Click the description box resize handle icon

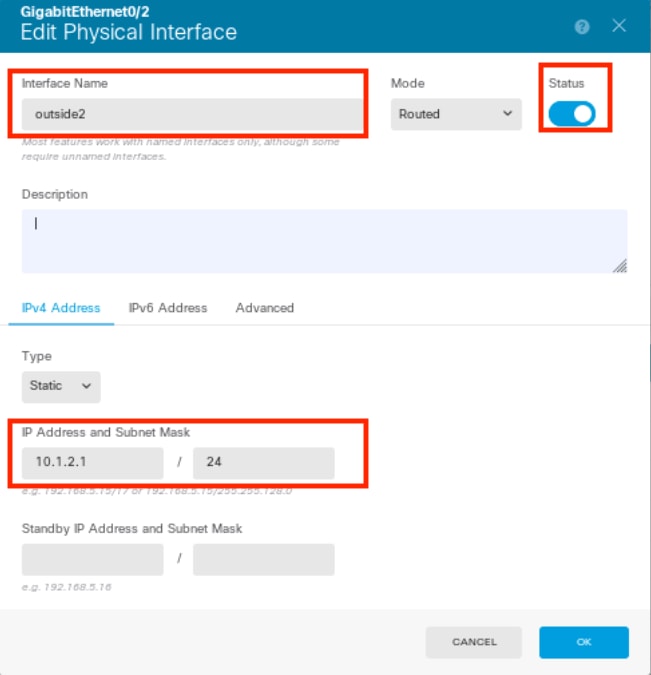click(x=620, y=266)
